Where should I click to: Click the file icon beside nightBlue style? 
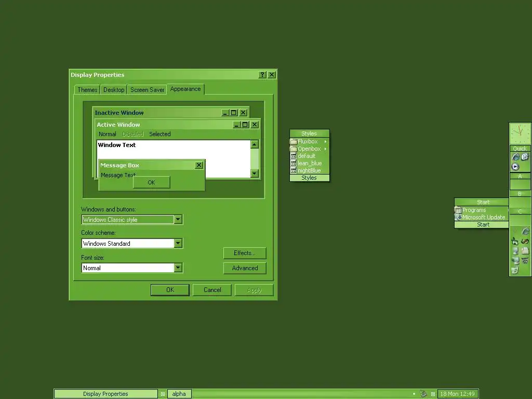[x=294, y=170]
